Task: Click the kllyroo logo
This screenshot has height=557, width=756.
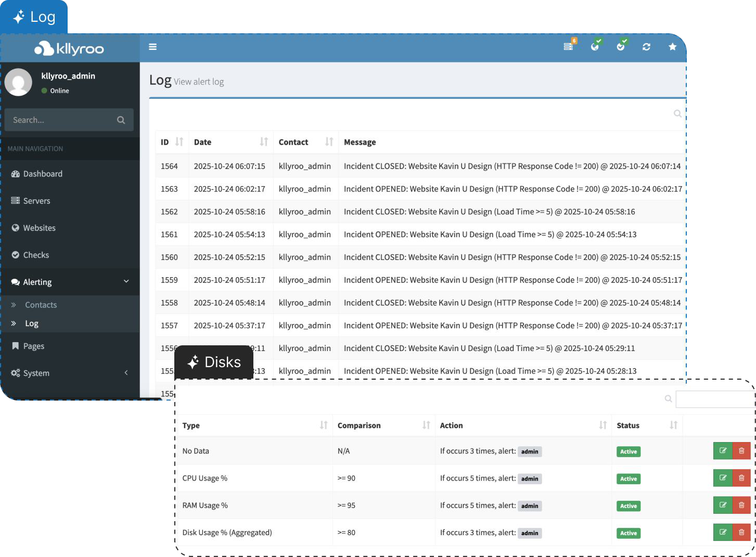Action: point(69,48)
